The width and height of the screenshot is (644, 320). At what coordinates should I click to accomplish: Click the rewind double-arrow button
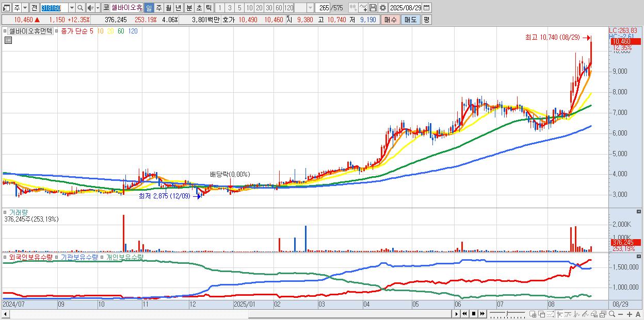(464, 314)
